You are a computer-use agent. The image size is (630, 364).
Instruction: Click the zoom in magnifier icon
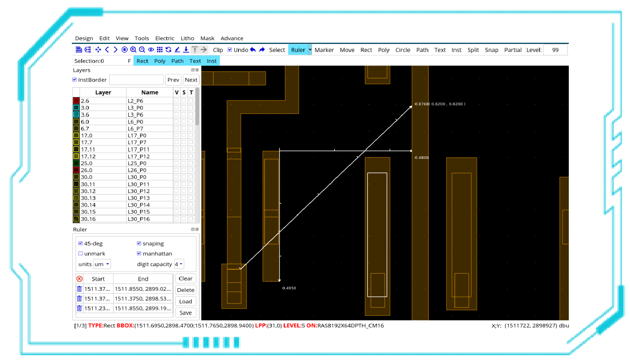coord(133,50)
